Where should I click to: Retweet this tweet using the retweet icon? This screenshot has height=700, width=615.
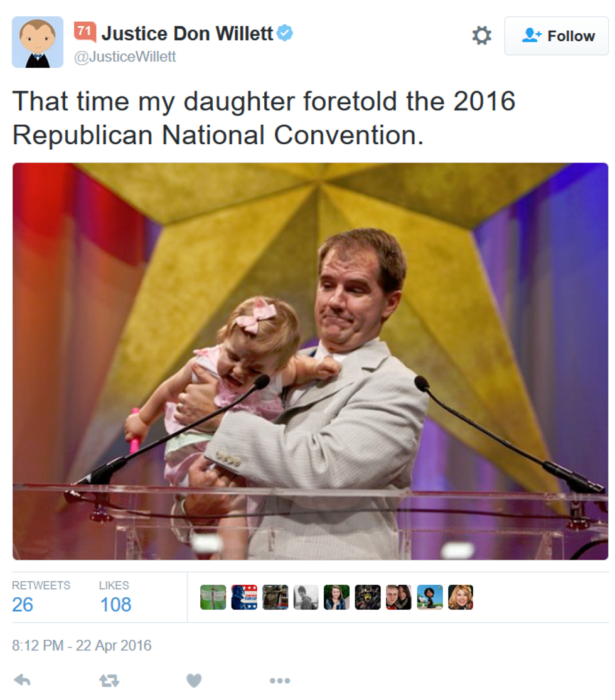tap(109, 681)
